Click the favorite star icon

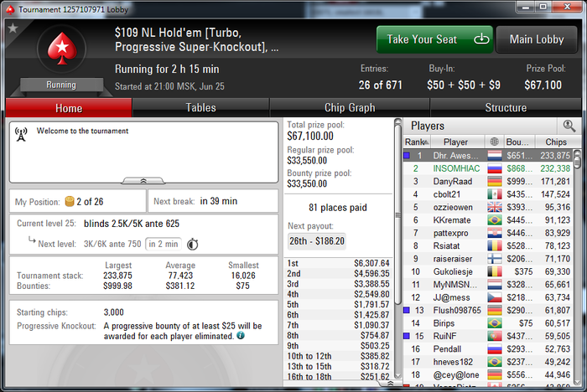point(13,28)
